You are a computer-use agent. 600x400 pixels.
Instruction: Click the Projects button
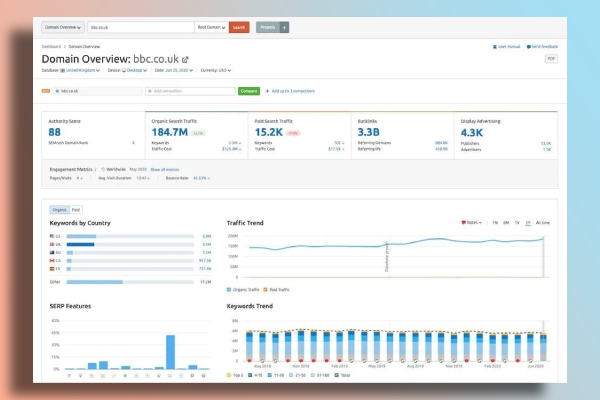click(x=268, y=27)
